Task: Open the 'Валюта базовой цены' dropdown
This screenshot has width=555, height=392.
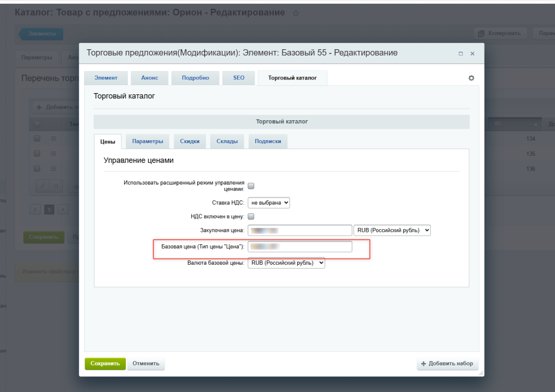Action: [286, 263]
